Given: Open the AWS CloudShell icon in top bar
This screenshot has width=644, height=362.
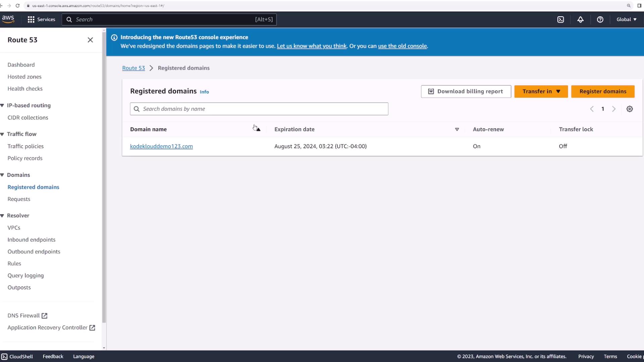Looking at the screenshot, I should point(560,19).
